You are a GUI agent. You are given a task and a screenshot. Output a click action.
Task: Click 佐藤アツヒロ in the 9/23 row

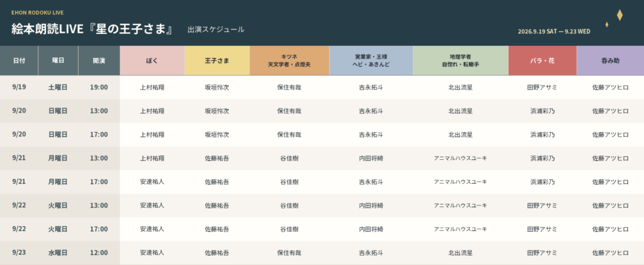click(x=610, y=252)
